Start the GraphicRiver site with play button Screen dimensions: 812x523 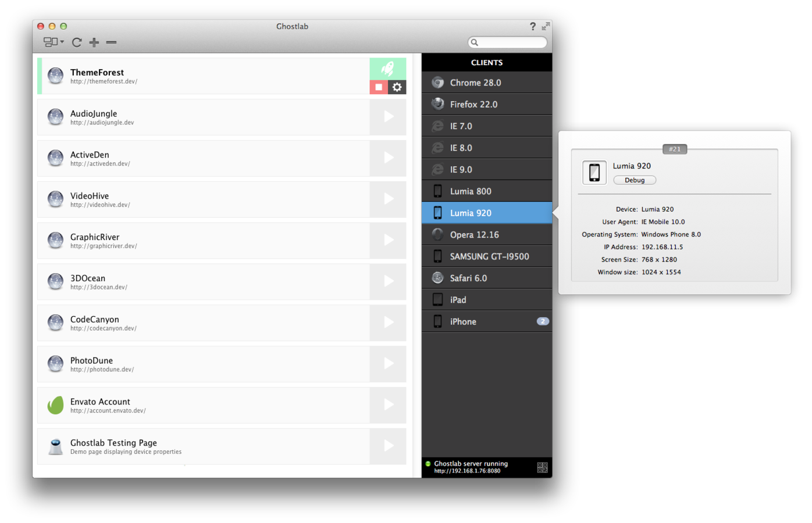point(388,241)
